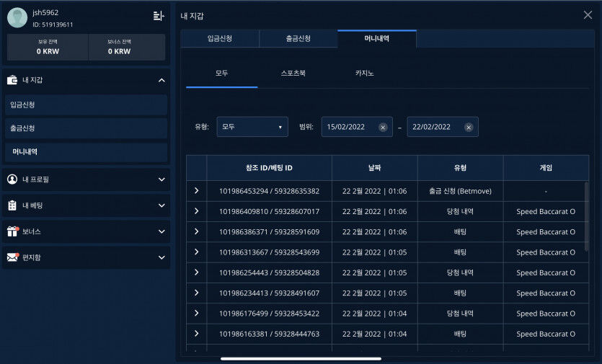Clear the 22/02/2022 end date

(x=469, y=127)
